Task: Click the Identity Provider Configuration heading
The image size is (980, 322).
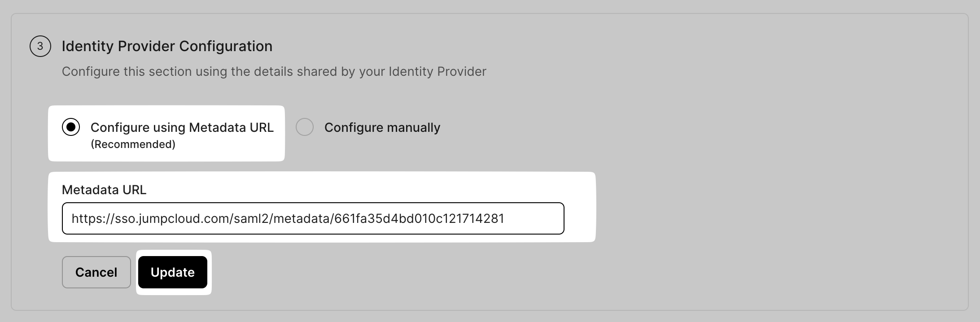Action: [167, 46]
